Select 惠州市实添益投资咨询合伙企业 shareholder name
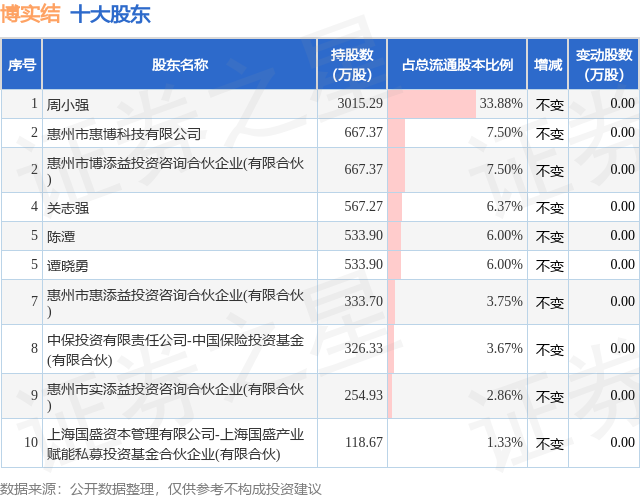Image resolution: width=640 pixels, height=498 pixels. 175,396
